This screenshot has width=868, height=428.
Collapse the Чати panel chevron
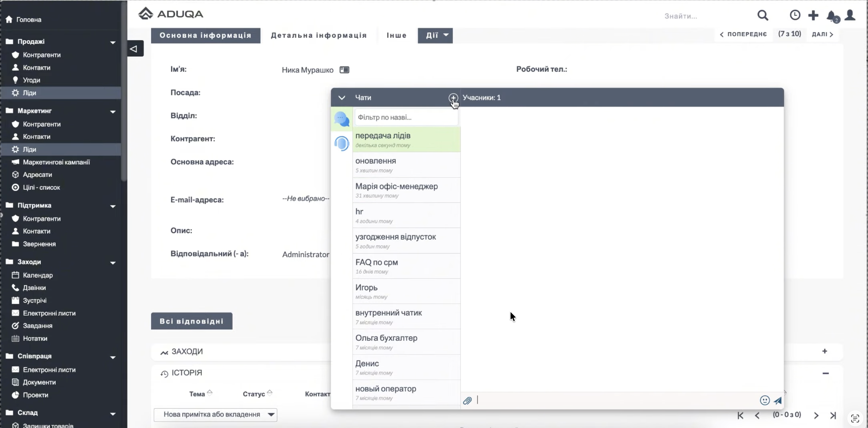pos(342,98)
